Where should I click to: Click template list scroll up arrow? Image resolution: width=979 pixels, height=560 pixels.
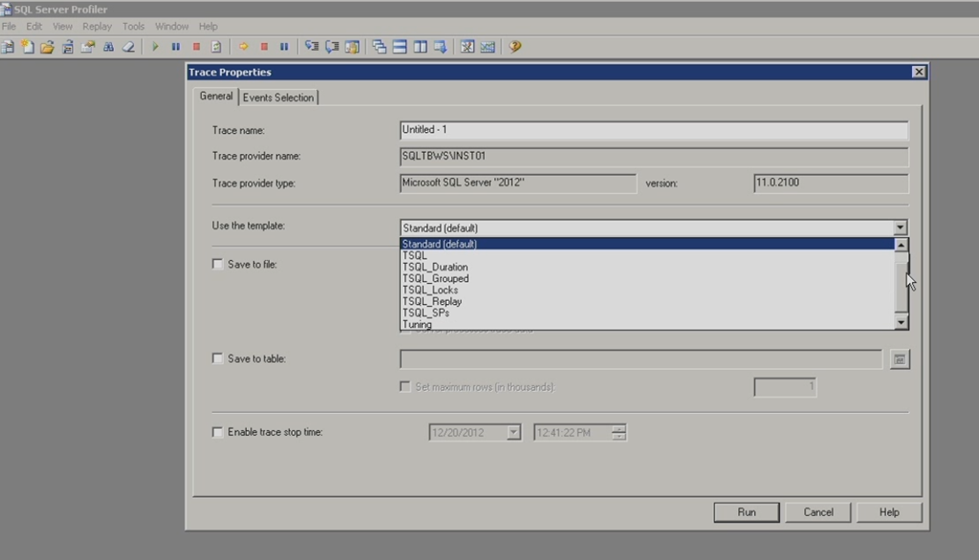(901, 246)
